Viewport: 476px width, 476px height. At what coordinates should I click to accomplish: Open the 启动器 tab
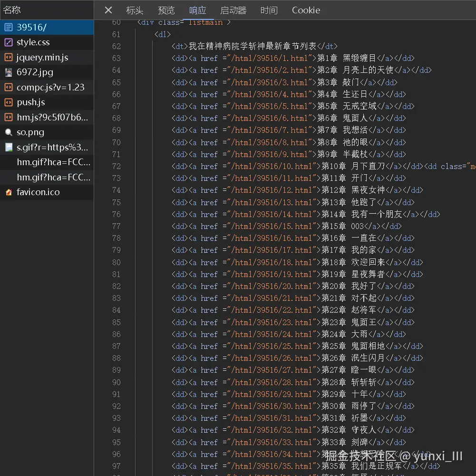click(x=233, y=10)
